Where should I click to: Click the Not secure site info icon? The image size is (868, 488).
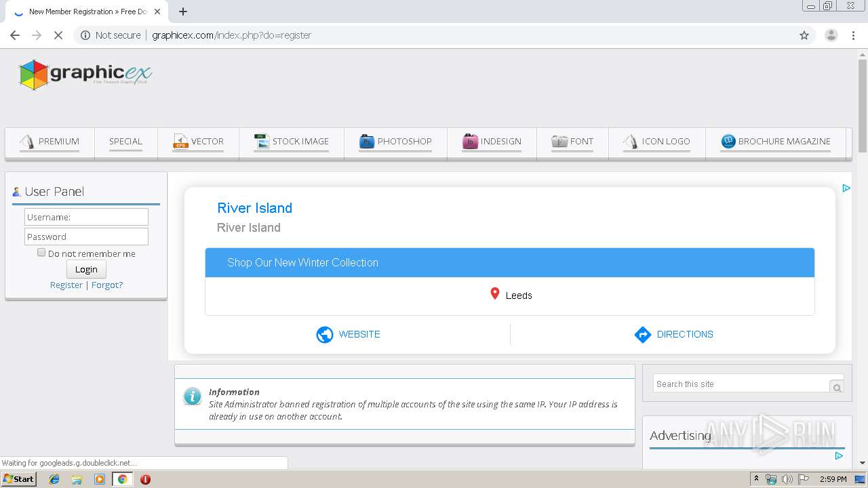coord(85,35)
